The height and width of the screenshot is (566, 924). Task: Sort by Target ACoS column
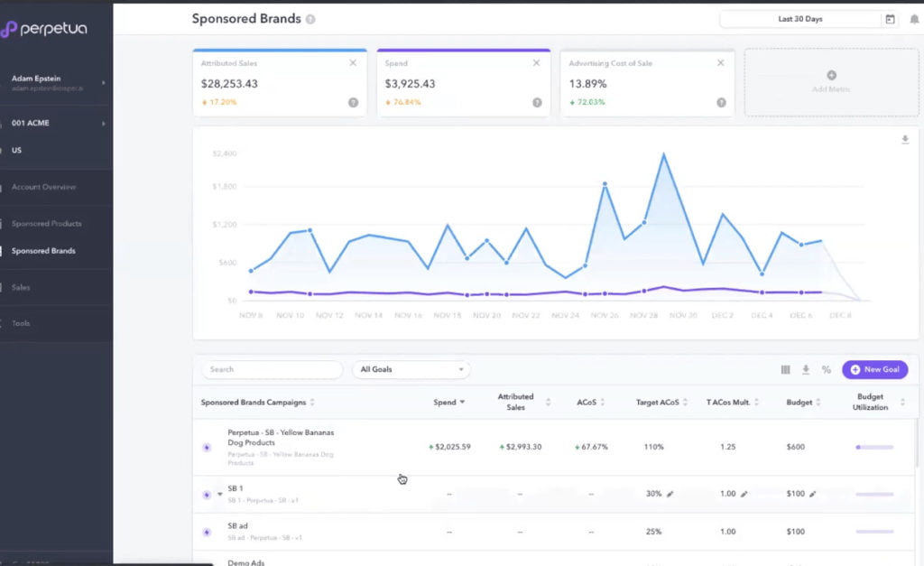pyautogui.click(x=661, y=402)
